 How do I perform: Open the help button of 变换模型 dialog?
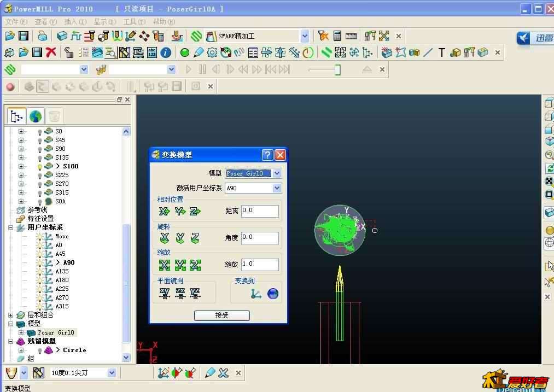tap(267, 155)
